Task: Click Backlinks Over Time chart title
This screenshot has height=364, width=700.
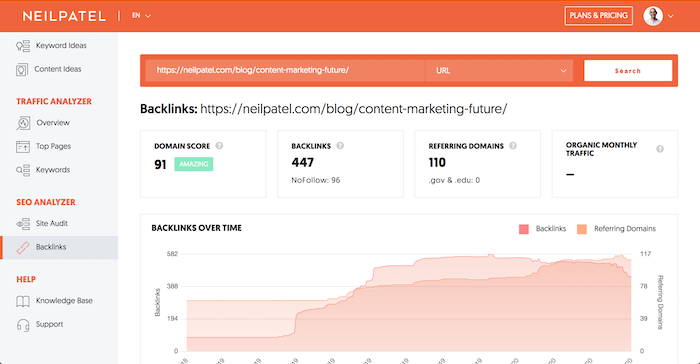Action: [196, 228]
